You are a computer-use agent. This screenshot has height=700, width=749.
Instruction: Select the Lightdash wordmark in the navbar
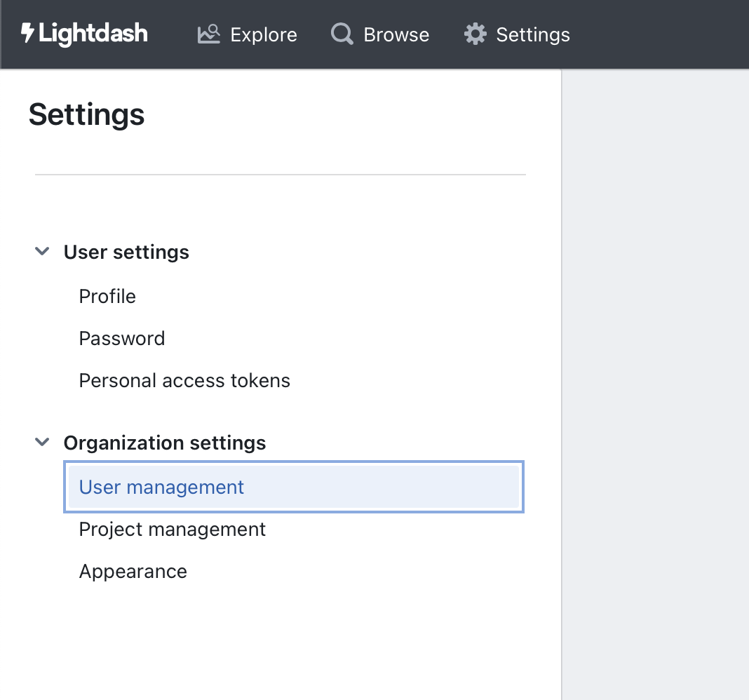pos(93,33)
